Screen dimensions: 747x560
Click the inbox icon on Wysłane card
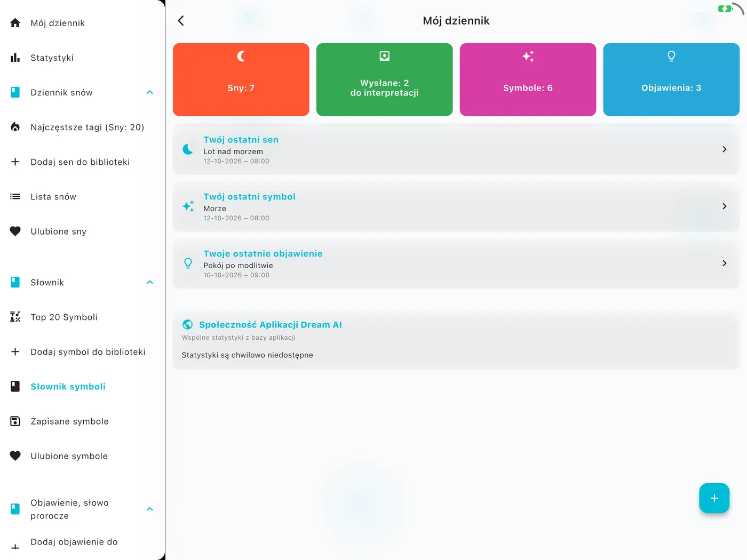[x=385, y=56]
